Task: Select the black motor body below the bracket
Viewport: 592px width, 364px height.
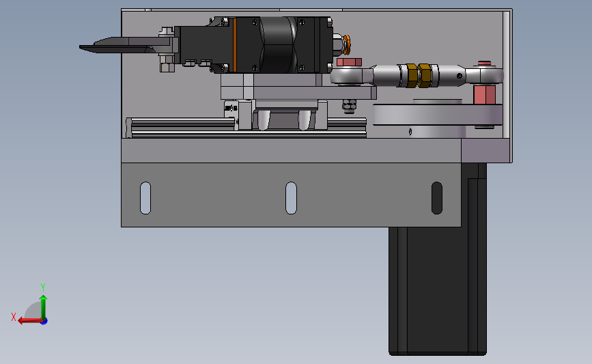Action: coord(438,291)
